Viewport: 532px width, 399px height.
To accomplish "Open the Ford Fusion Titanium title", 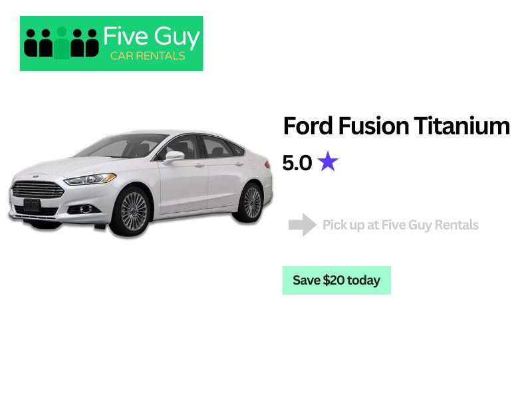I will (396, 126).
